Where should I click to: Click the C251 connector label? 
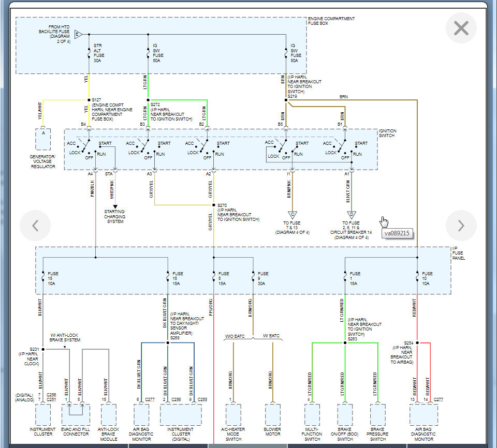point(51,399)
